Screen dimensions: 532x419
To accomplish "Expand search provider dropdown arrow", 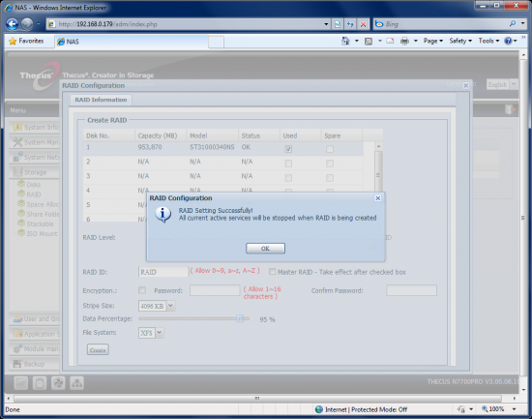I will click(522, 24).
